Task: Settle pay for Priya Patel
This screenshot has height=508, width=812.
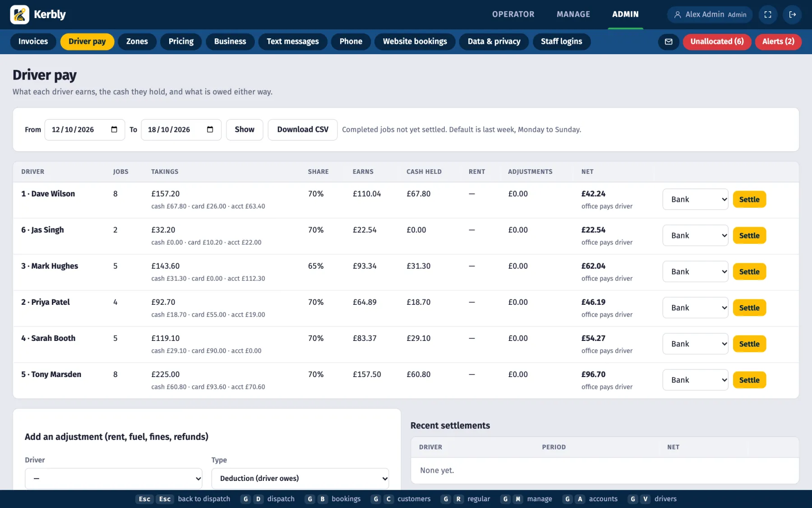Action: tap(749, 308)
